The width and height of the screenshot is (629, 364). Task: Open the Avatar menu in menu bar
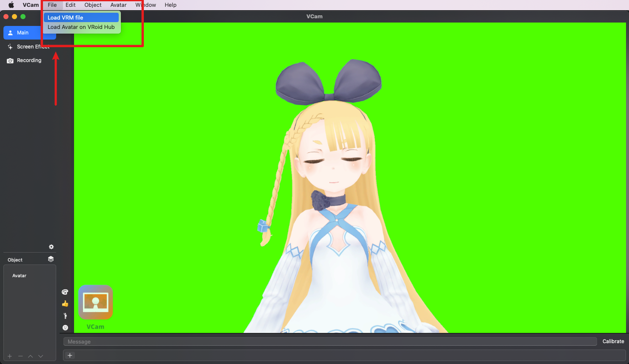point(118,5)
